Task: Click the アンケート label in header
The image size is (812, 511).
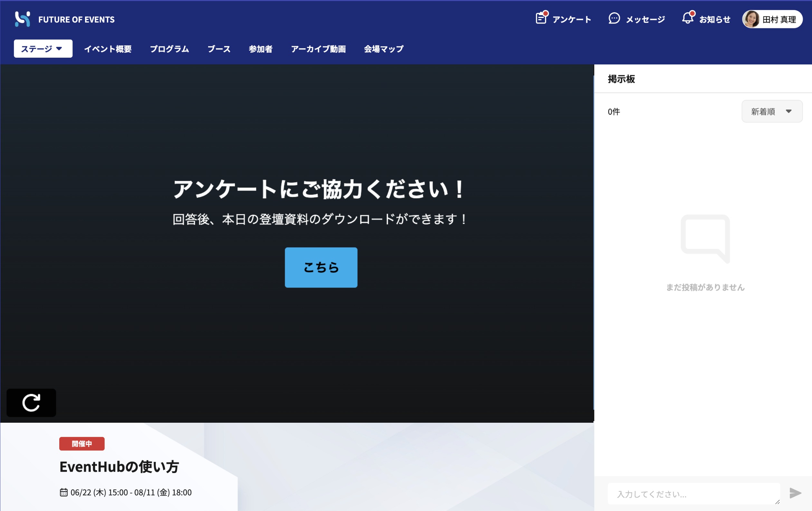Action: click(572, 20)
